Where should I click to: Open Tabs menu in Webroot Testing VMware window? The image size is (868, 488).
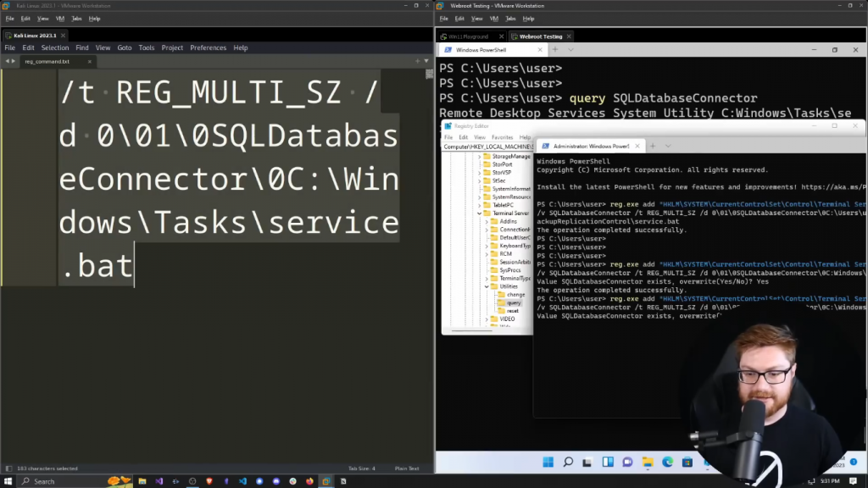tap(510, 19)
